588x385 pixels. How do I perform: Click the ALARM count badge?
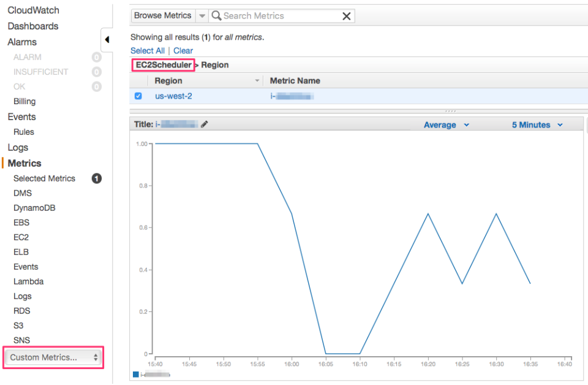[96, 57]
